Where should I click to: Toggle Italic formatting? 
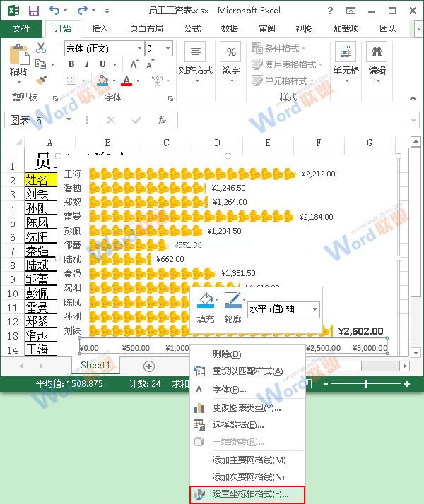(87, 65)
